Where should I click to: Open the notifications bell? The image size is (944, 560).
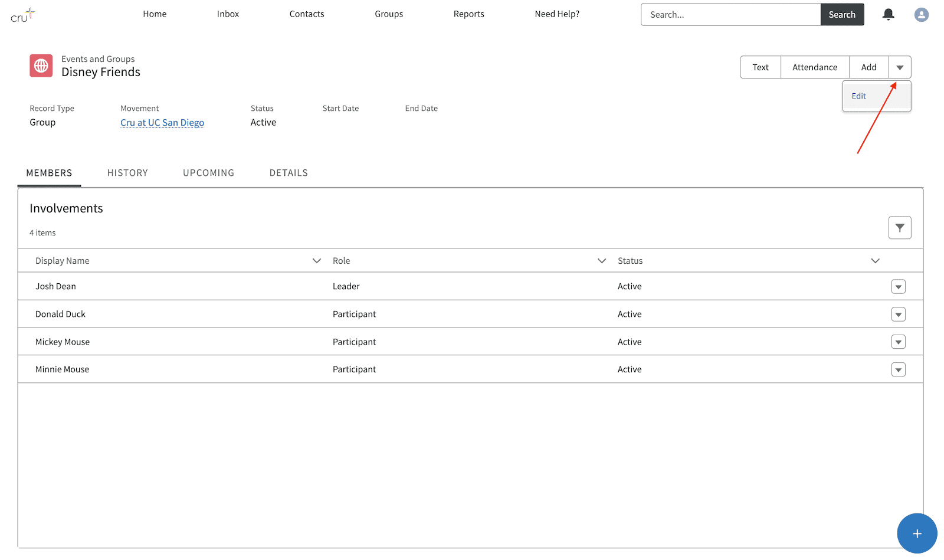[x=888, y=15]
